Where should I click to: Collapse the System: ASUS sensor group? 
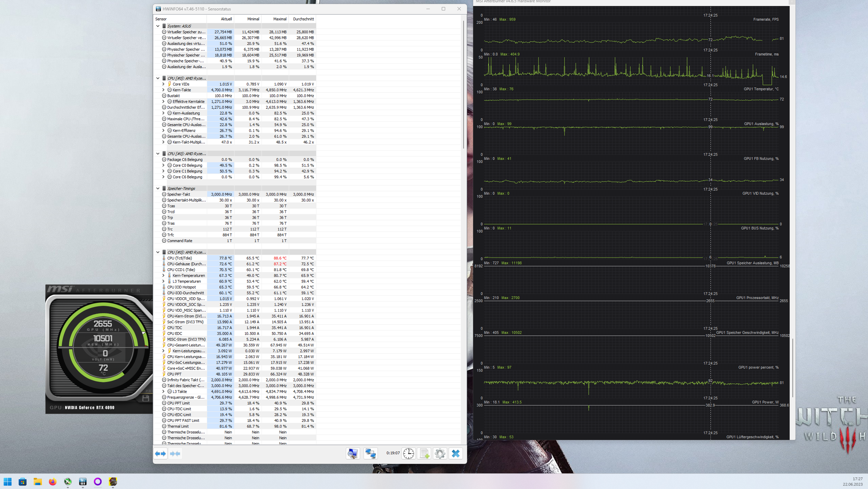158,26
